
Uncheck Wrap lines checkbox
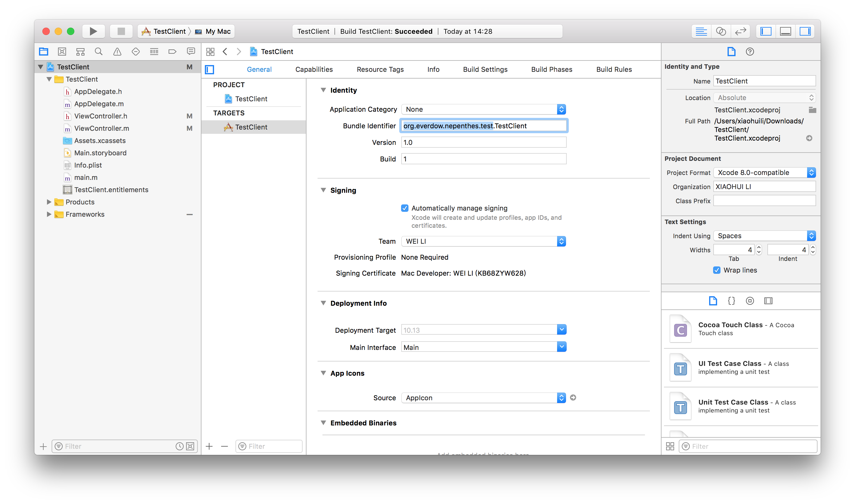(x=717, y=270)
